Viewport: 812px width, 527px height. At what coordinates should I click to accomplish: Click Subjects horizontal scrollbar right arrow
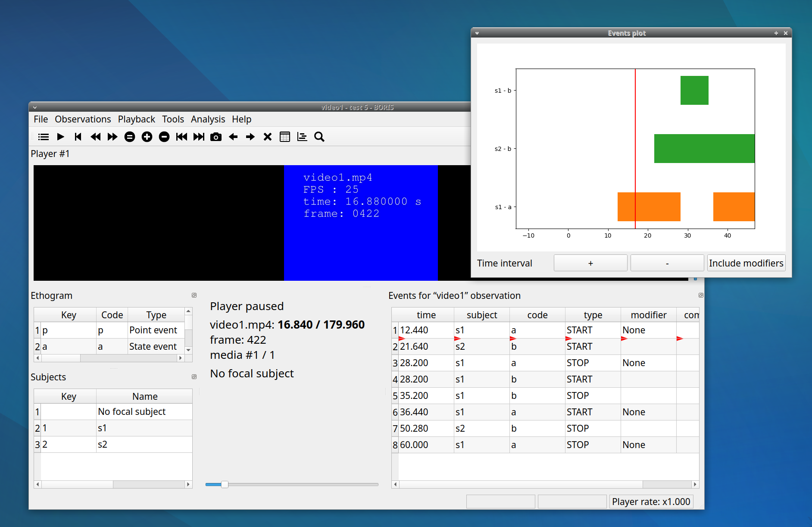(188, 484)
